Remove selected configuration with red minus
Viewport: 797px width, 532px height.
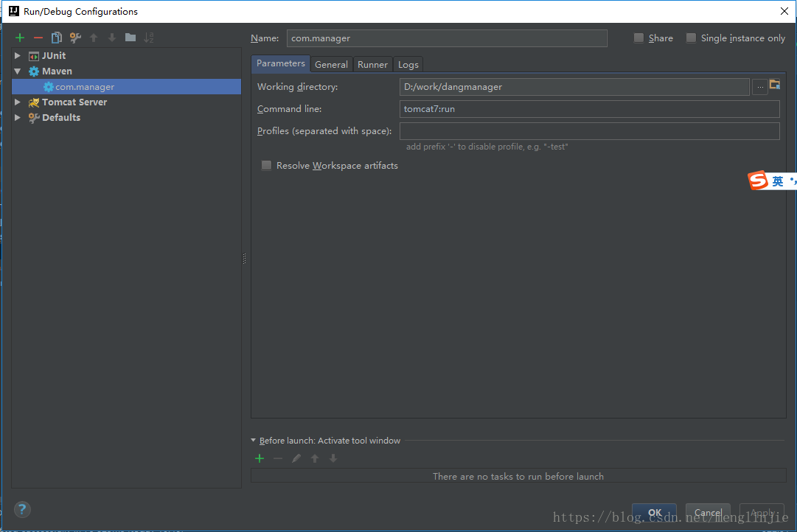pos(38,38)
